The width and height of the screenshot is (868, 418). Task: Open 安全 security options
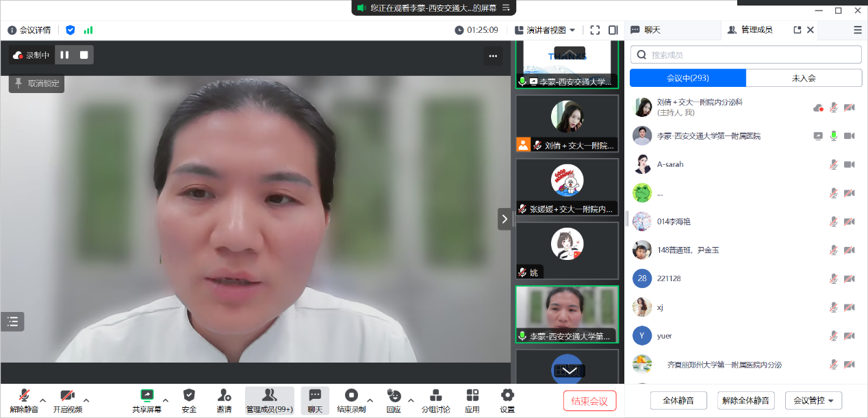tap(190, 401)
